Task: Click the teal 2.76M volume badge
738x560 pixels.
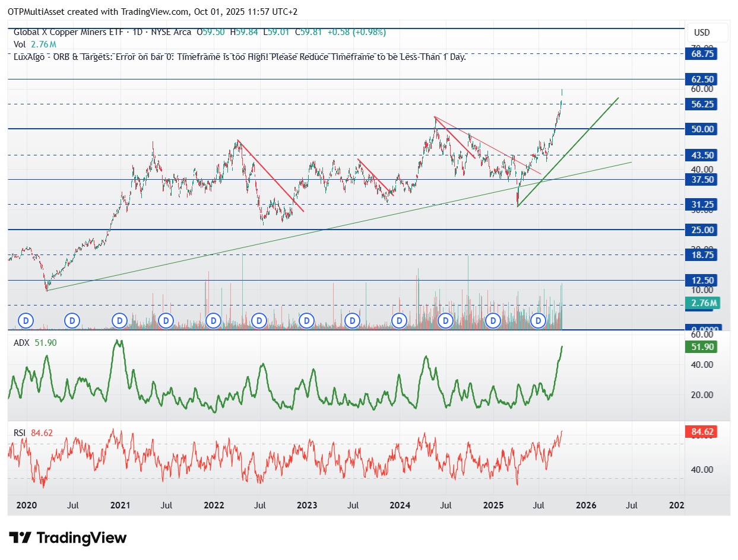Action: (x=701, y=303)
